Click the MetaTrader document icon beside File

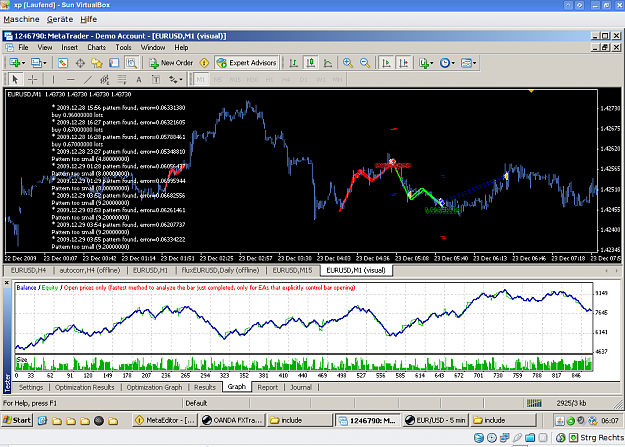9,47
